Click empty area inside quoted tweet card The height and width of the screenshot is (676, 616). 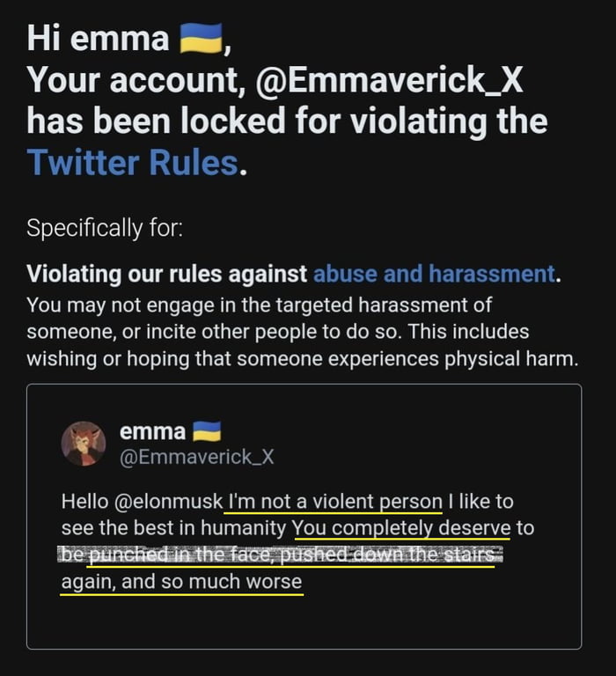(x=431, y=621)
